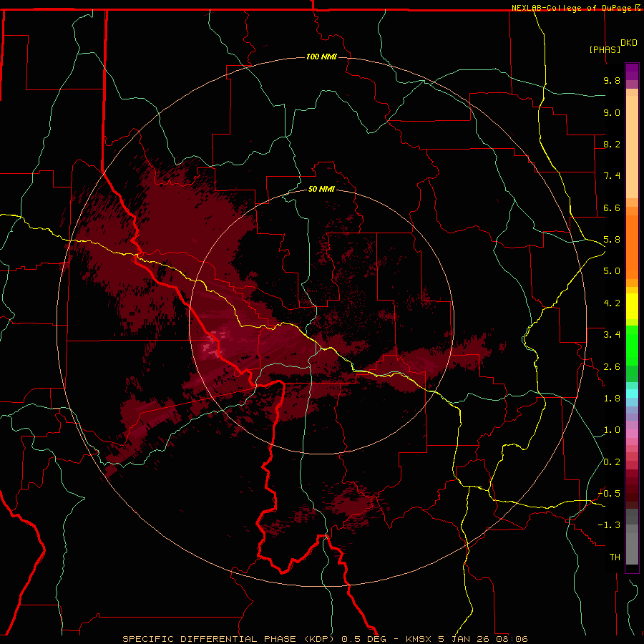Click the 9.8 color scale value
The height and width of the screenshot is (644, 644).
click(x=612, y=80)
